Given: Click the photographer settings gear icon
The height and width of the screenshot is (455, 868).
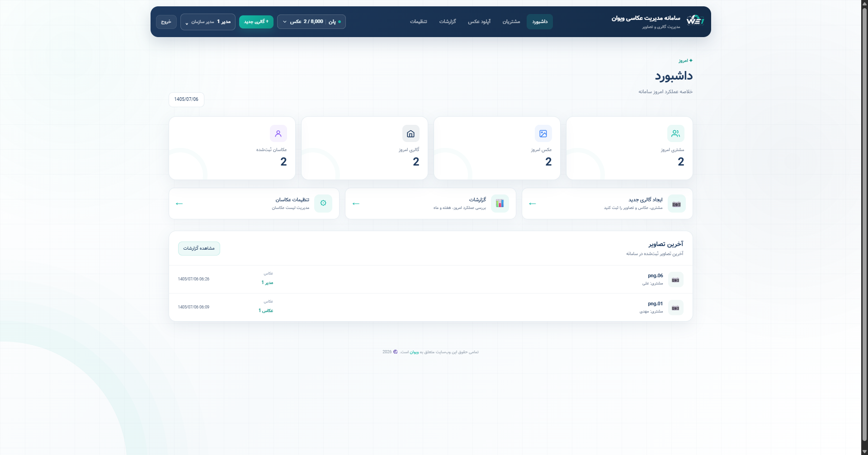Looking at the screenshot, I should pos(323,204).
